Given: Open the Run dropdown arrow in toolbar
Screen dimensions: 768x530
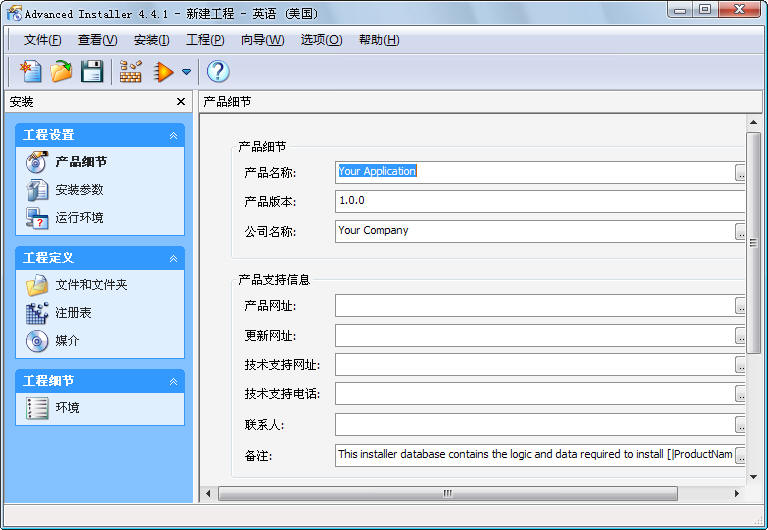Looking at the screenshot, I should [x=186, y=72].
